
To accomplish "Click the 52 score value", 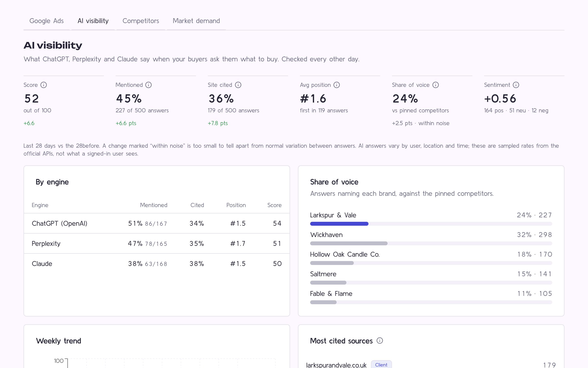I will 32,99.
